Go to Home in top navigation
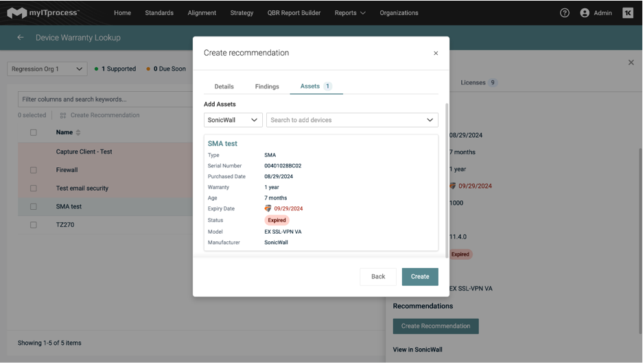643x364 pixels. (x=122, y=13)
